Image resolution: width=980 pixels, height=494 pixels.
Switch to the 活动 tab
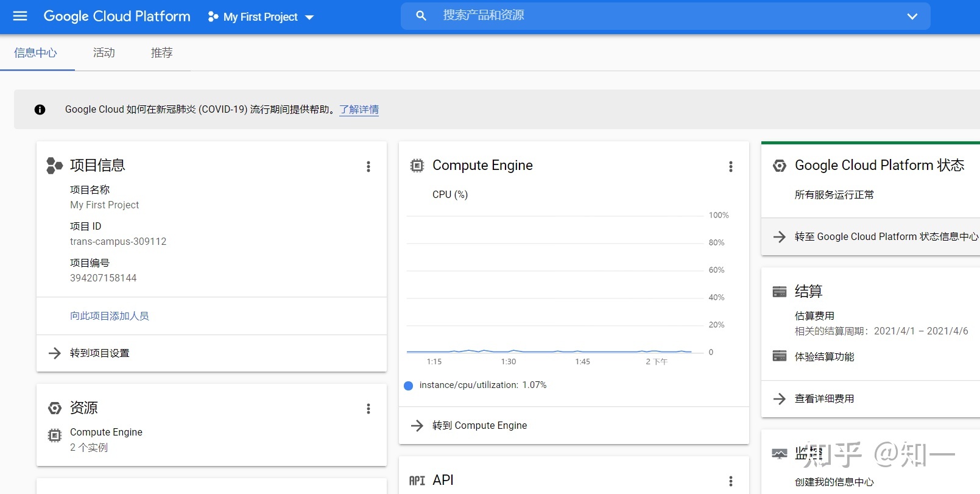point(104,53)
